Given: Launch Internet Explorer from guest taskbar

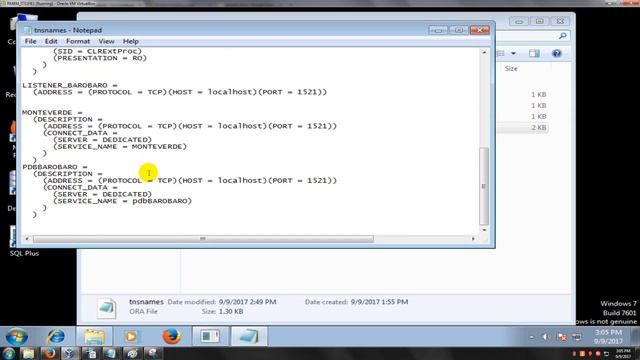Looking at the screenshot, I should 56,337.
